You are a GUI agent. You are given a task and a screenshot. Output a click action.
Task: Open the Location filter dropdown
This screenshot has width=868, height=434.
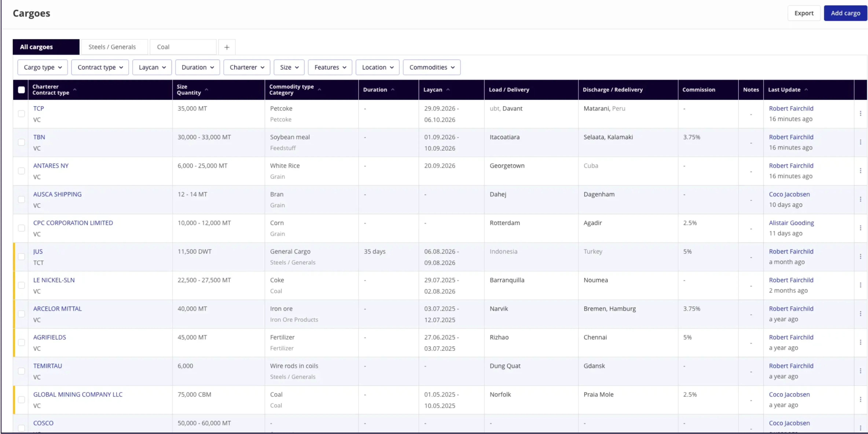377,67
